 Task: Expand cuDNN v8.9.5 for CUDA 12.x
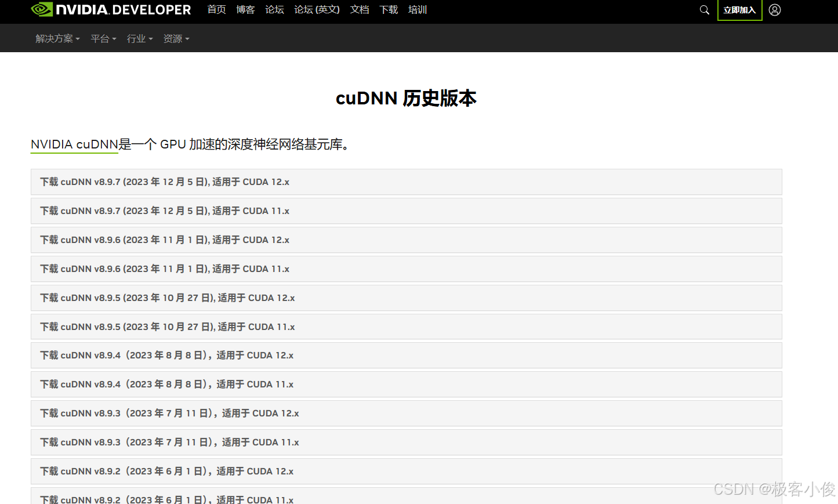pyautogui.click(x=406, y=298)
